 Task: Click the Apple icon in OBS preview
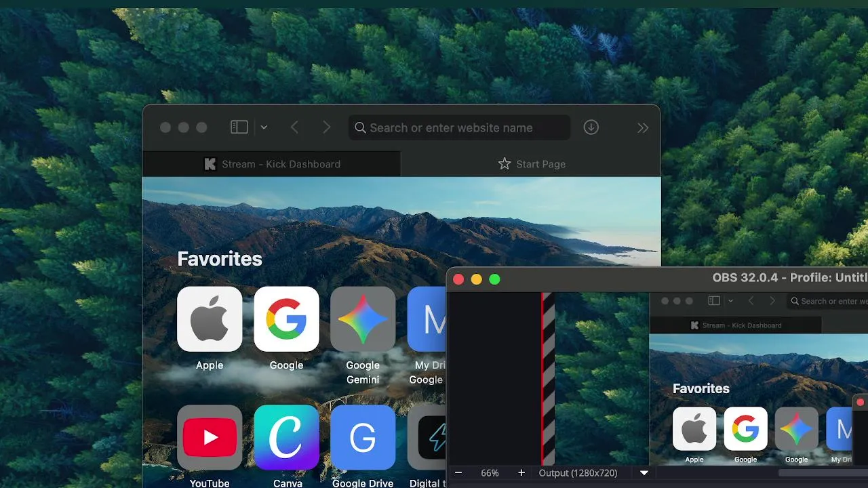[x=694, y=428]
